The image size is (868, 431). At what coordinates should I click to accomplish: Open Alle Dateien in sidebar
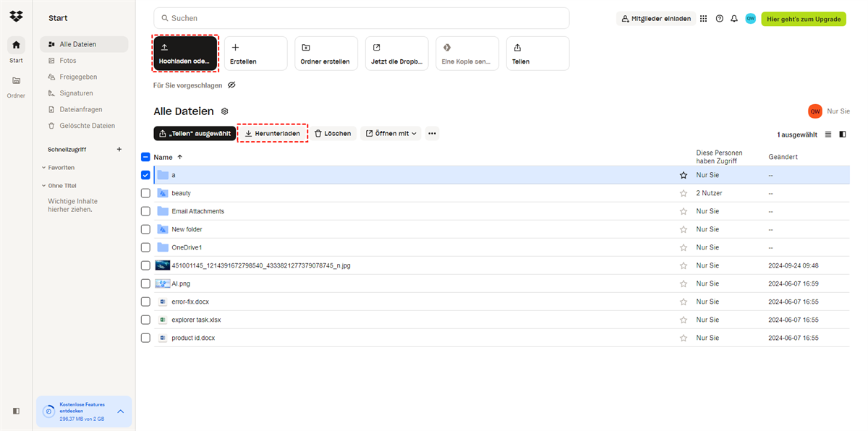(x=84, y=44)
